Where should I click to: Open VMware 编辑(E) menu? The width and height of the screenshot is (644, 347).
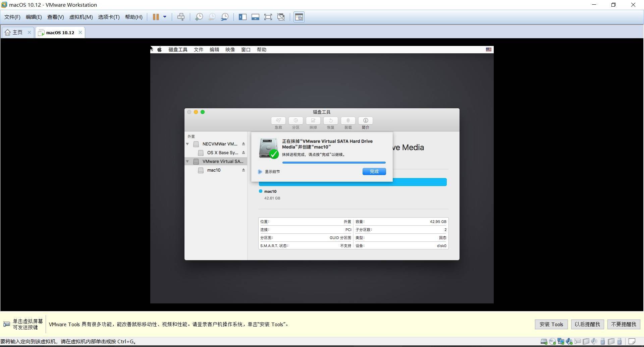click(x=34, y=17)
